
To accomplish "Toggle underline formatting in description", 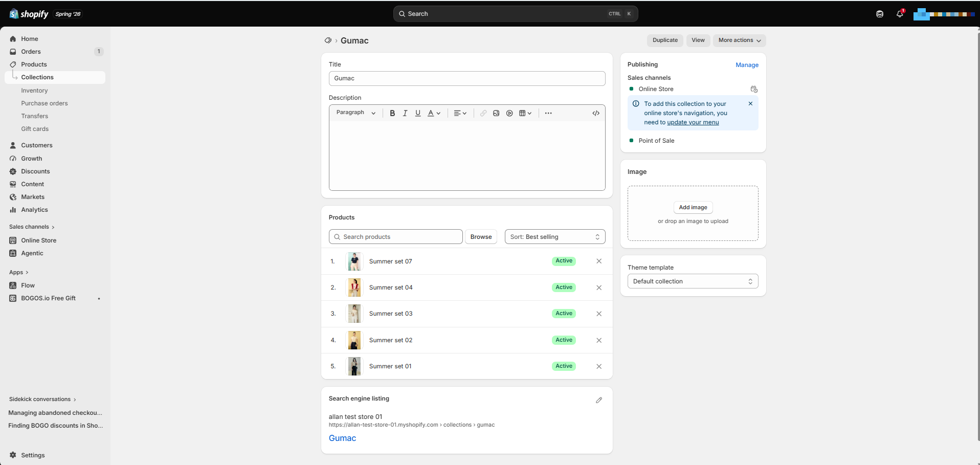I will [x=418, y=113].
